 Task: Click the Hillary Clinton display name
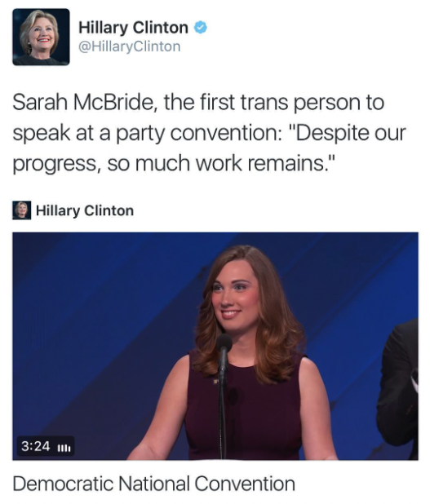tap(134, 28)
